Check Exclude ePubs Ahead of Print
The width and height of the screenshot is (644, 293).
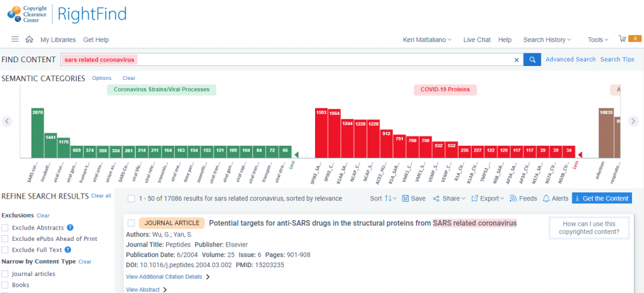coord(5,239)
